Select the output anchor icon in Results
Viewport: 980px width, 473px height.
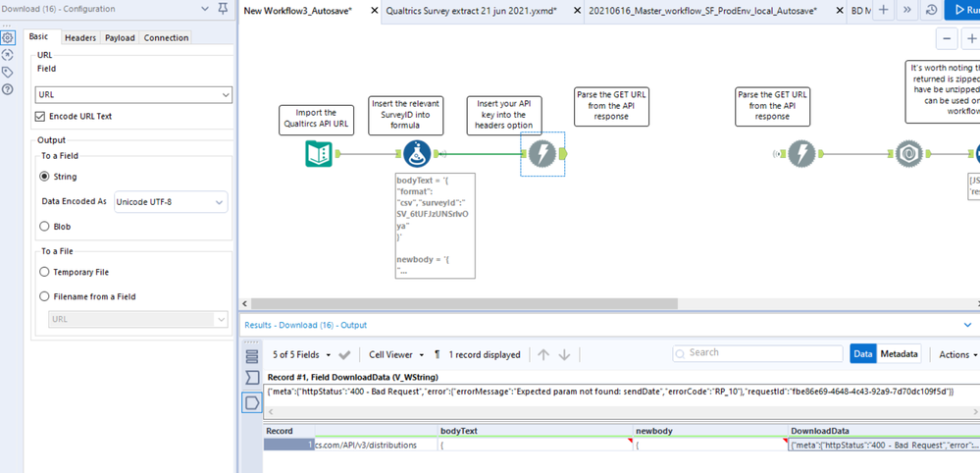click(x=252, y=403)
